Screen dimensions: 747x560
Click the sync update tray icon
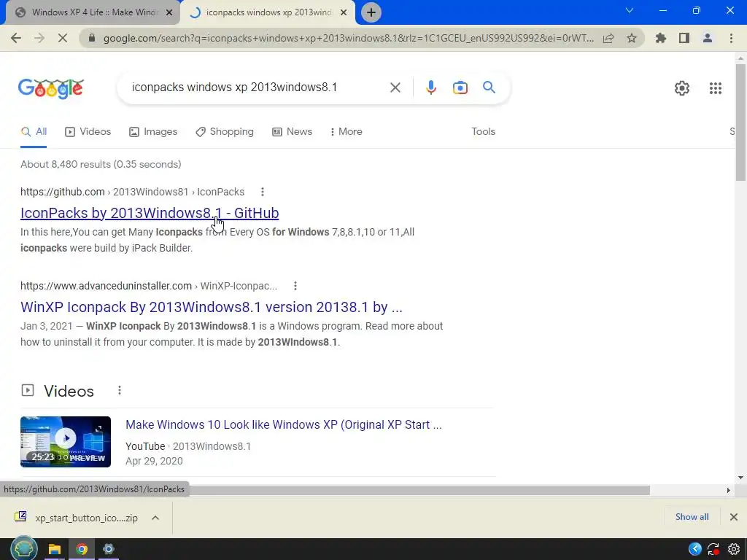(x=713, y=549)
